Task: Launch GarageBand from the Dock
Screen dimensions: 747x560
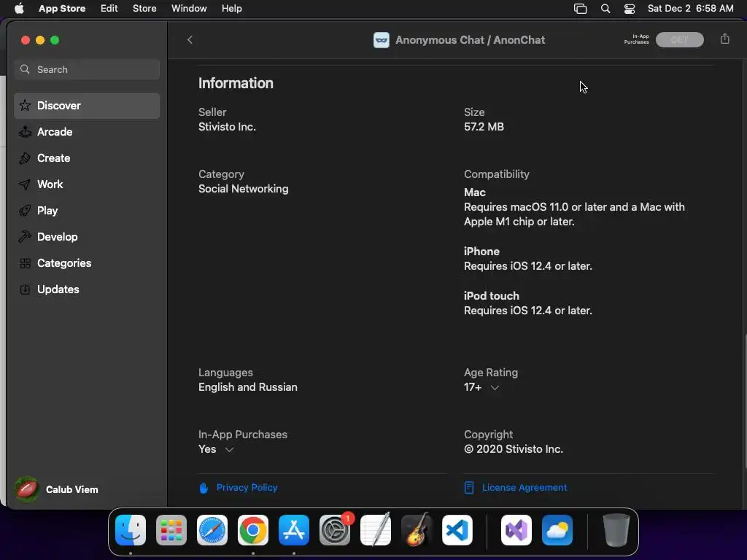Action: [417, 529]
